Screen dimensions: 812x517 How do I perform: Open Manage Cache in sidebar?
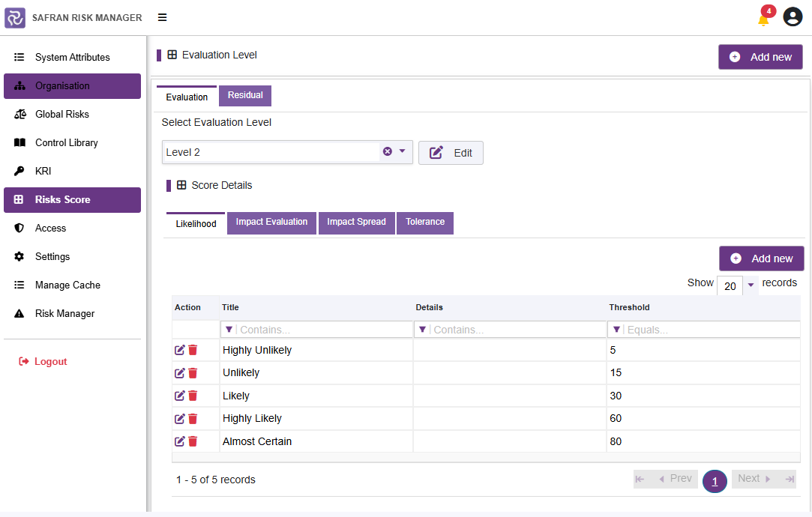[x=72, y=285]
